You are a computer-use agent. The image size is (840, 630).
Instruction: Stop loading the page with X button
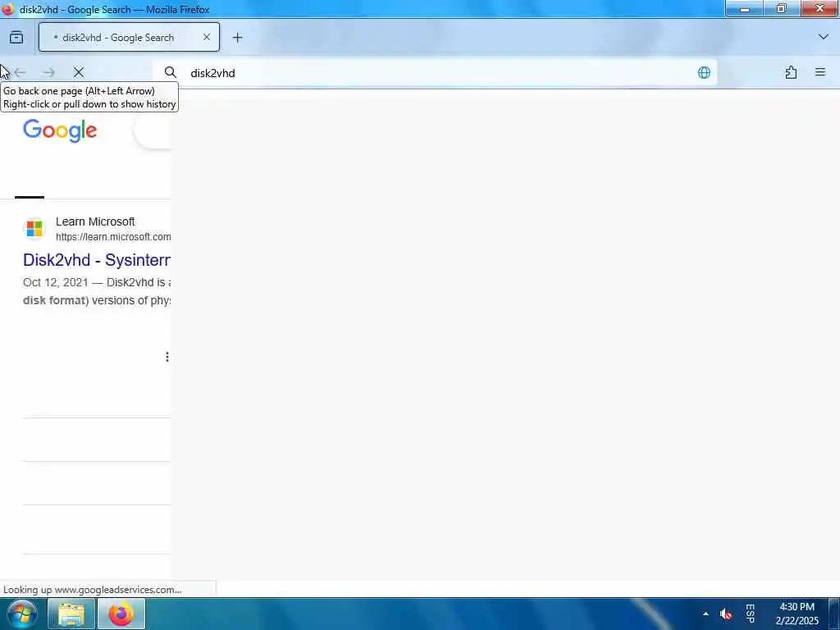78,72
